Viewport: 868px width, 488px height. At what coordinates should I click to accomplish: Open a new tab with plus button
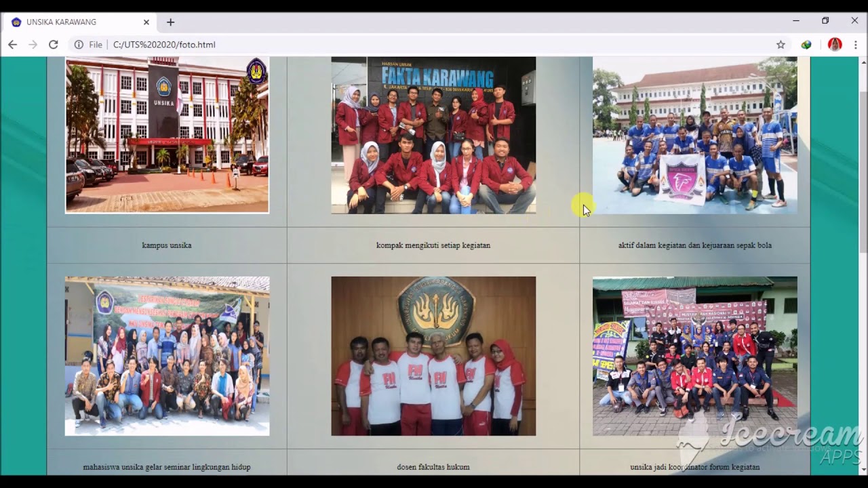click(170, 22)
